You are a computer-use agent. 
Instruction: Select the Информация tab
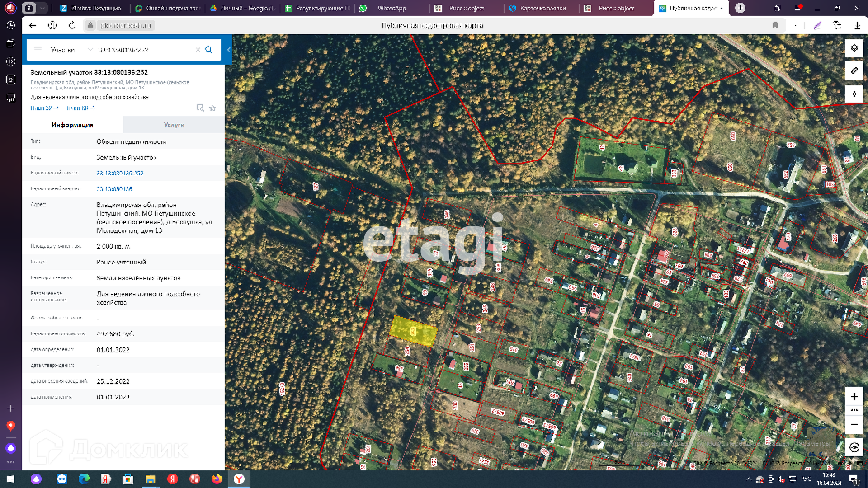pyautogui.click(x=72, y=125)
